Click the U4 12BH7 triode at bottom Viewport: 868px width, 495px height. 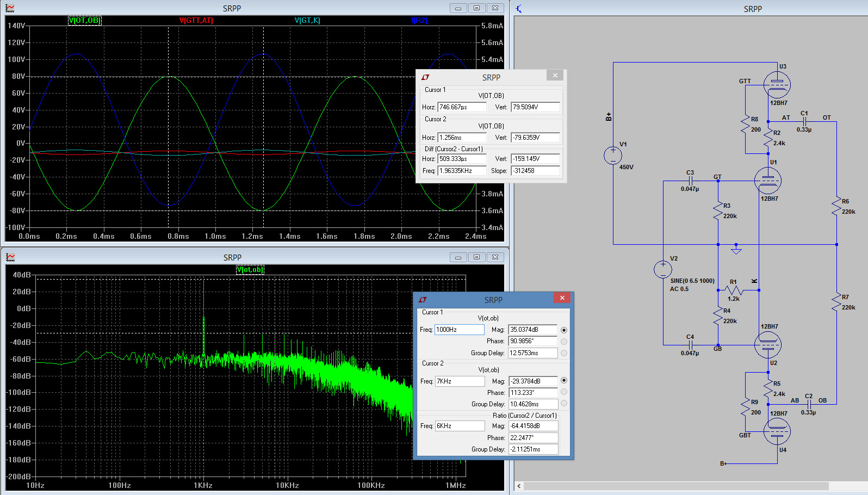coord(777,432)
